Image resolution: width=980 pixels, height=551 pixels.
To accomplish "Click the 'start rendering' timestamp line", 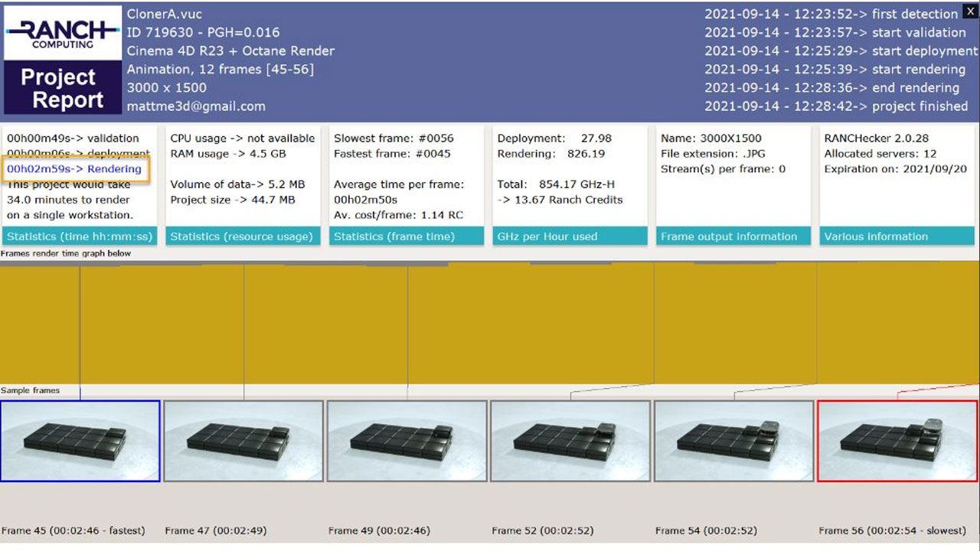I will pos(835,69).
